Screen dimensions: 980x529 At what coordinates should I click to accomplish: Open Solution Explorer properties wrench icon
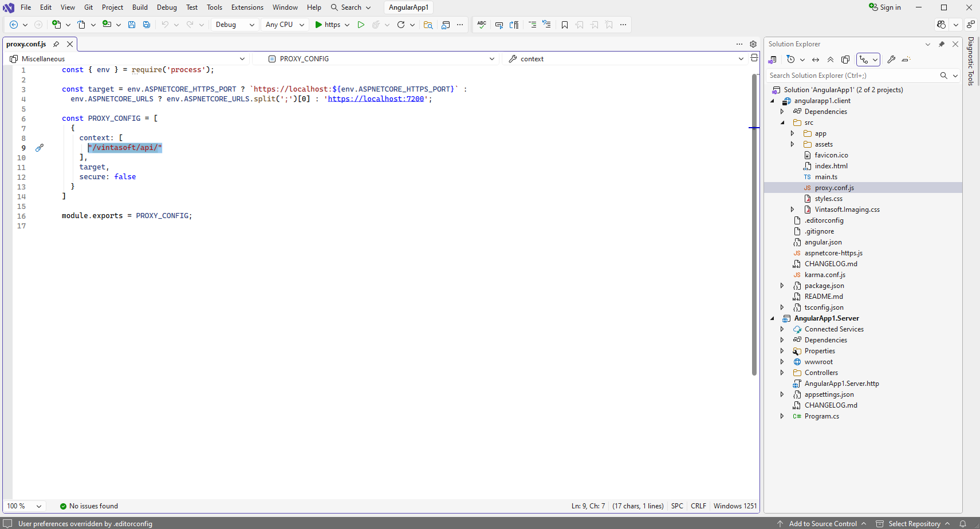(x=891, y=60)
